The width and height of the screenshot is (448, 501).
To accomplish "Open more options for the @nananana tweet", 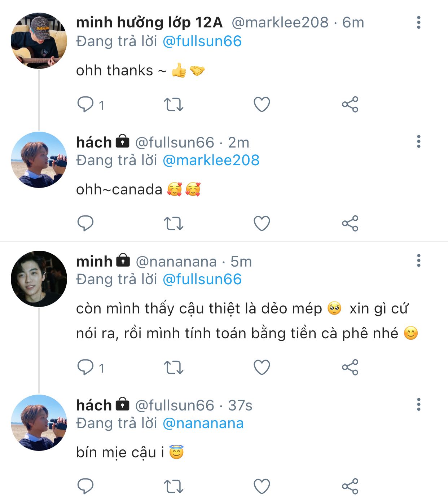I will click(418, 260).
